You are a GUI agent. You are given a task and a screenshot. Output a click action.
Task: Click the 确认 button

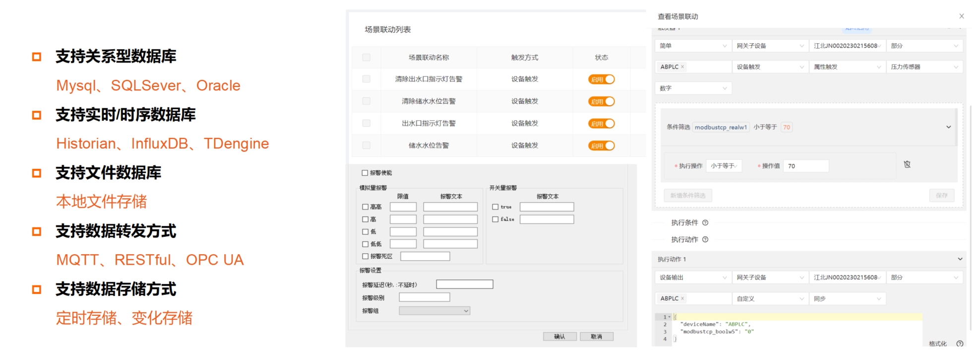tap(559, 337)
